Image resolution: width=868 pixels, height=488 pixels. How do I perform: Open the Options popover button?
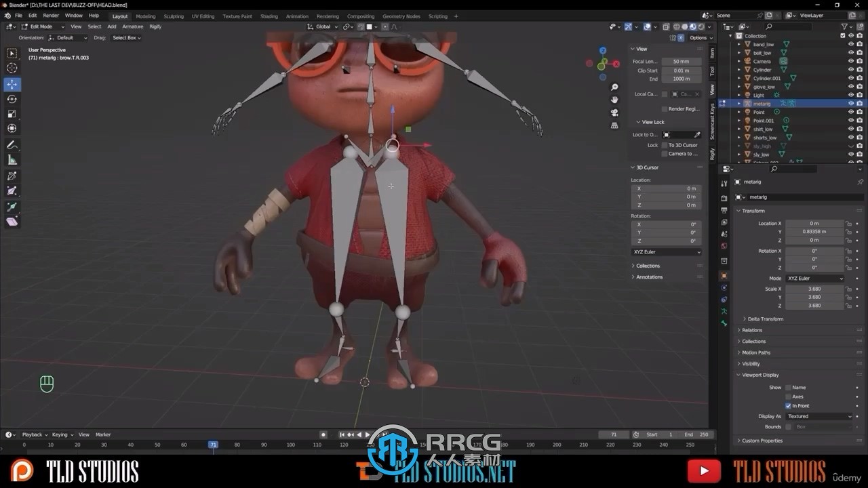[x=701, y=38]
